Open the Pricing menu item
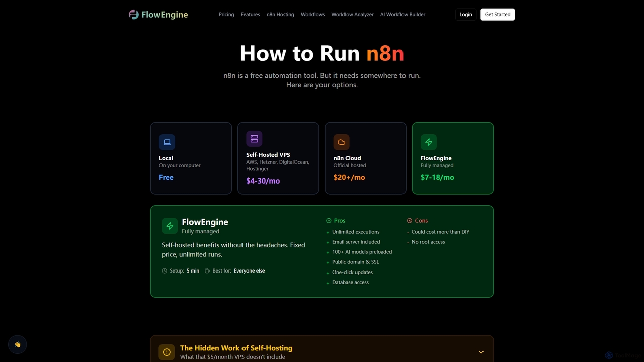 click(x=226, y=15)
